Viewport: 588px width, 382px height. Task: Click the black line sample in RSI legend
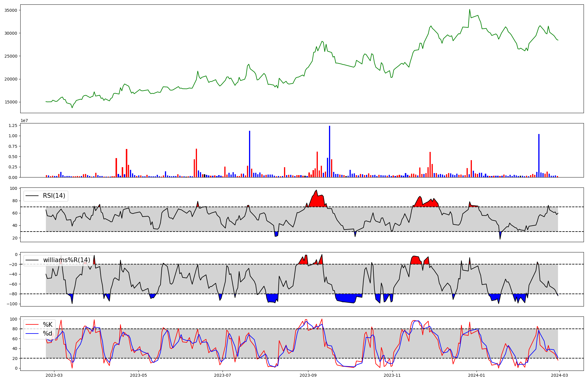coord(32,196)
